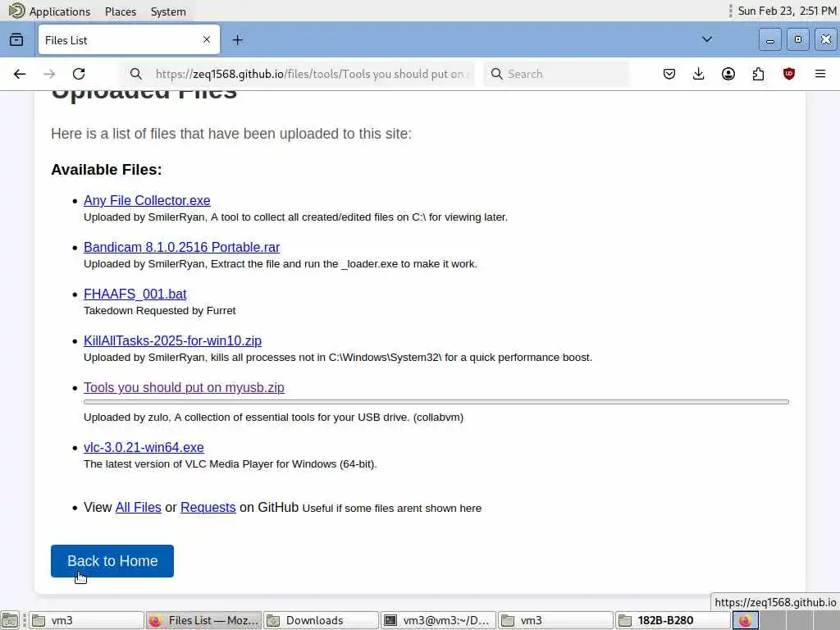The width and height of the screenshot is (840, 630).
Task: Open the Firefox hamburger application menu
Action: pyautogui.click(x=820, y=74)
